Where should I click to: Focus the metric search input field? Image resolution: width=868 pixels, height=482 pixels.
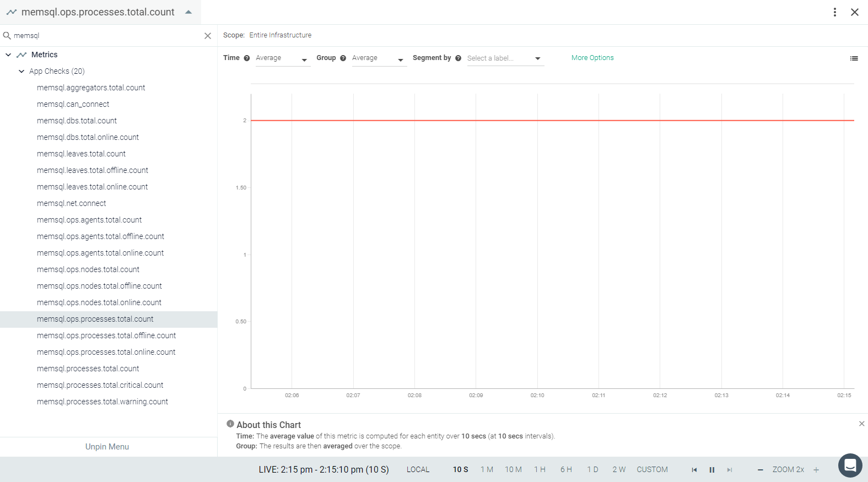pos(107,36)
